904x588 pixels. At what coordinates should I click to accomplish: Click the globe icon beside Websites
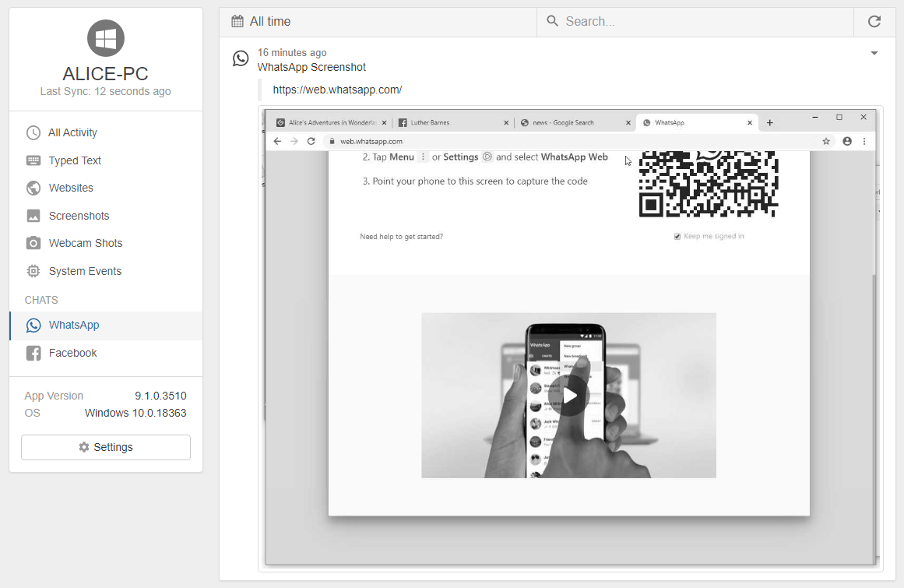pyautogui.click(x=33, y=188)
